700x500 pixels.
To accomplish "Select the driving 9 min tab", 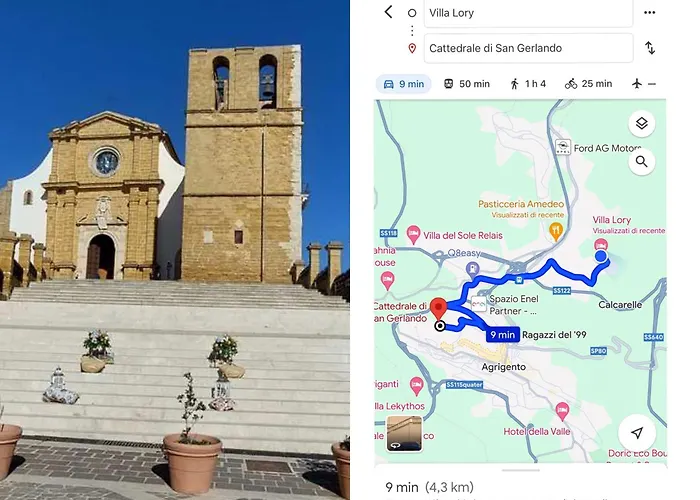I will (404, 84).
